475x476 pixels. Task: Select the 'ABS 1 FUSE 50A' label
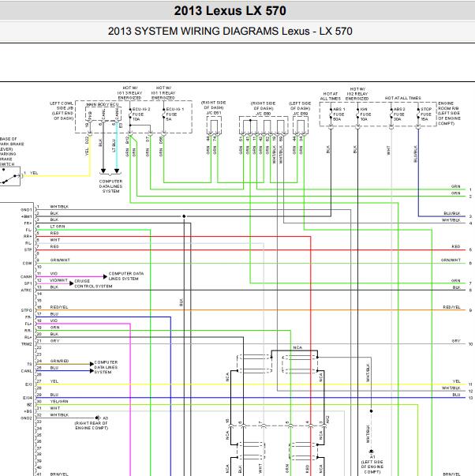coord(338,114)
